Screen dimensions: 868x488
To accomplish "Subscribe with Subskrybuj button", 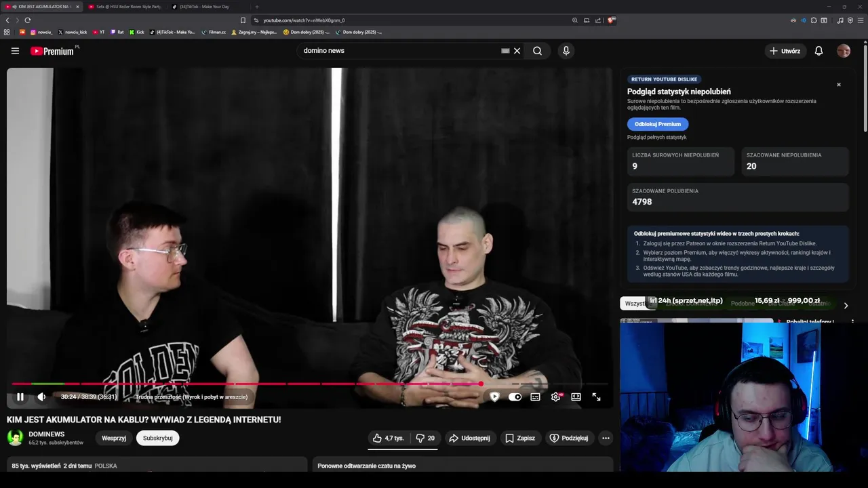I will pos(157,438).
